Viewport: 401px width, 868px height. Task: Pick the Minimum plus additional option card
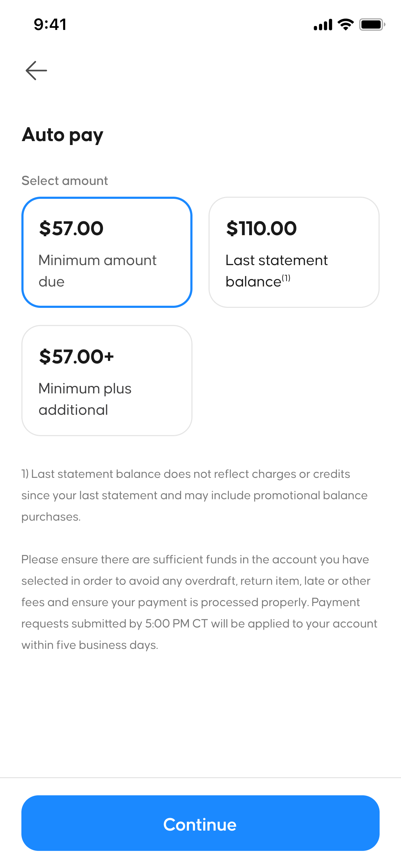[x=107, y=380]
